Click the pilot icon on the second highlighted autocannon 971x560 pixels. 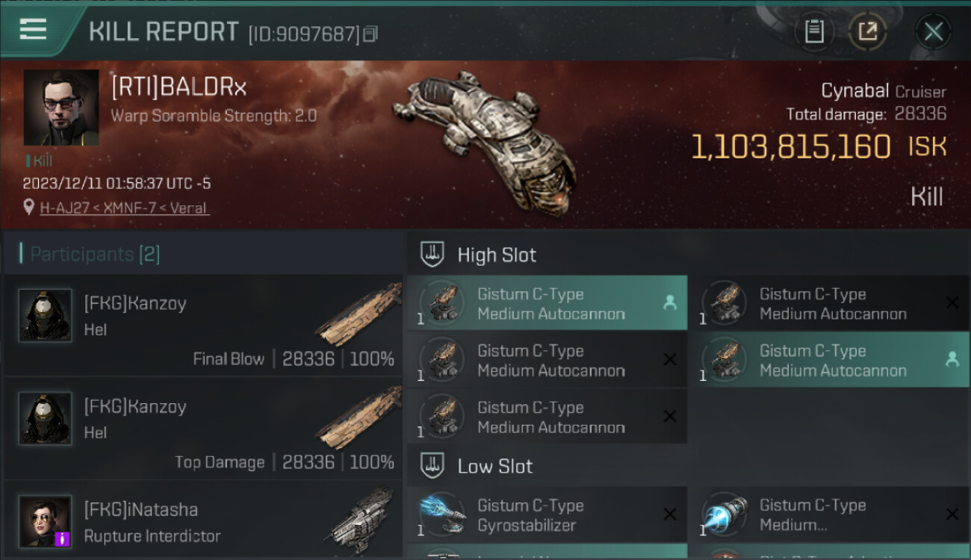952,360
